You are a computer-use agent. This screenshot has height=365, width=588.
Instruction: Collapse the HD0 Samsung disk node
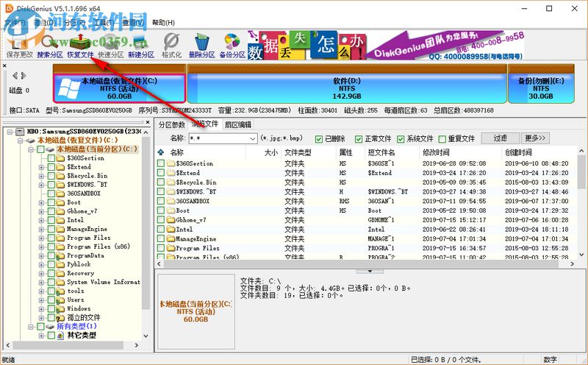[10, 132]
